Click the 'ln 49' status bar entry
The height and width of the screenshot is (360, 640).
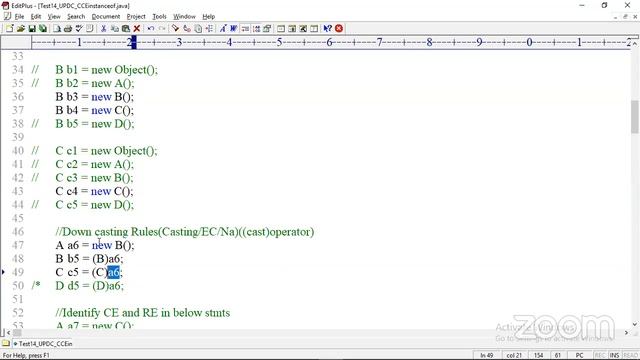[487, 355]
